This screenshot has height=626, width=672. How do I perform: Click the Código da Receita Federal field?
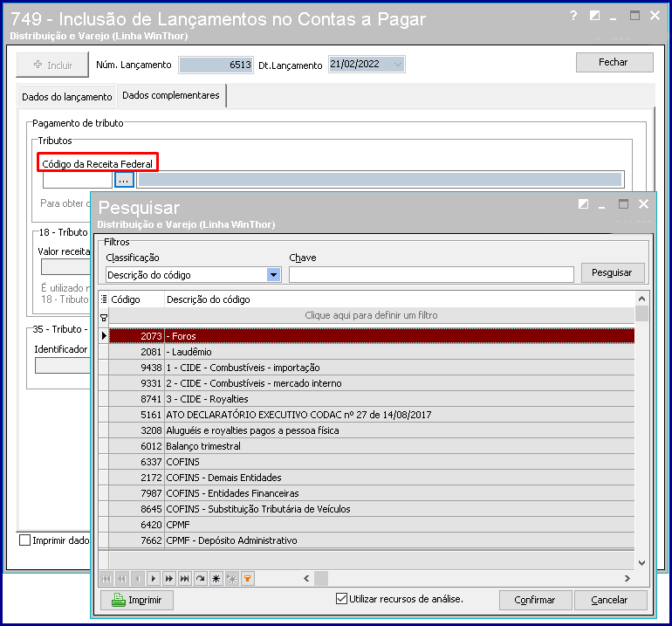pyautogui.click(x=78, y=180)
